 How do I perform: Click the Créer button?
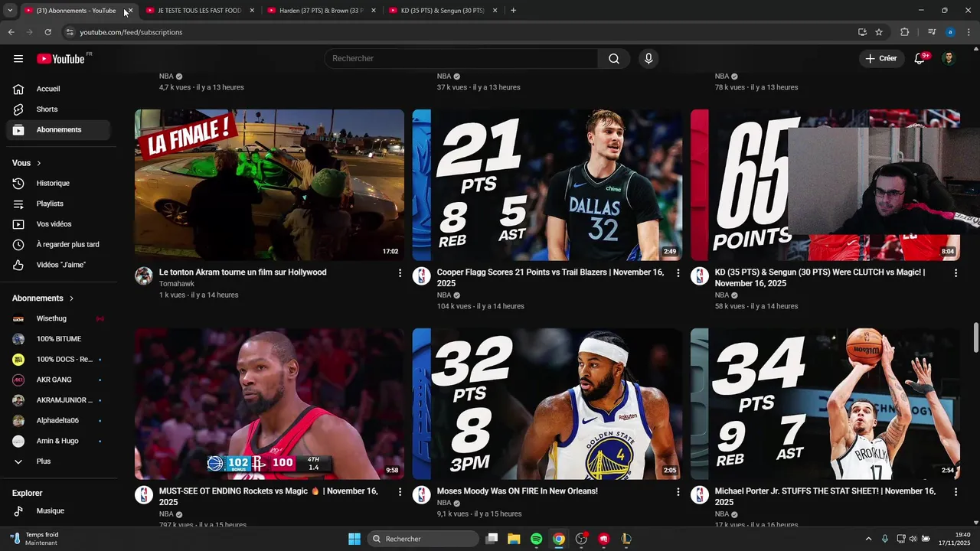tap(880, 59)
